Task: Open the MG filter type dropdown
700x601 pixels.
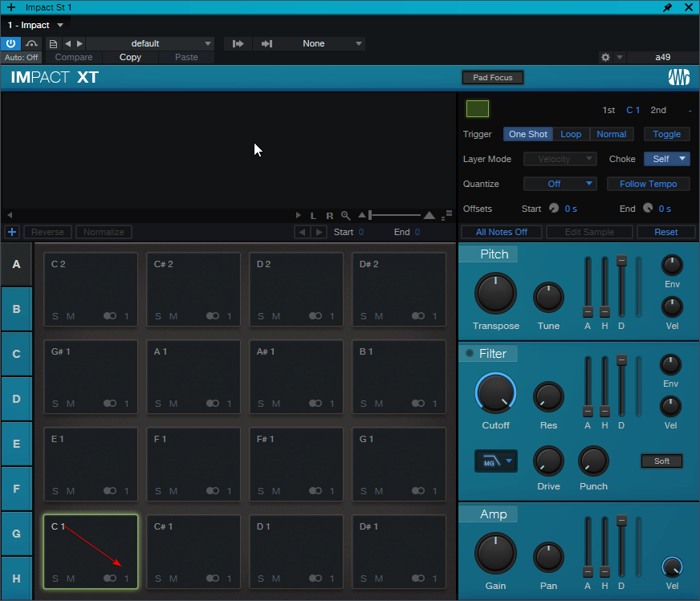Action: (495, 461)
